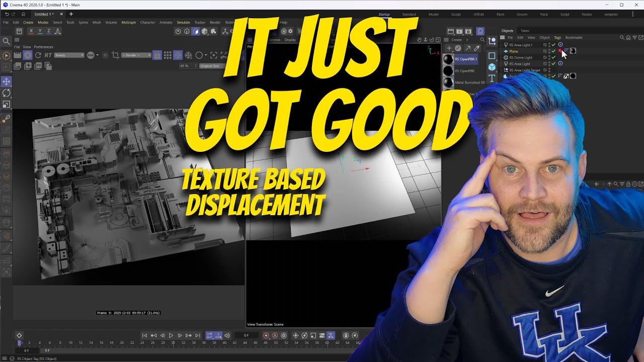Select the Rotate tool in left toolbar

pos(7,93)
